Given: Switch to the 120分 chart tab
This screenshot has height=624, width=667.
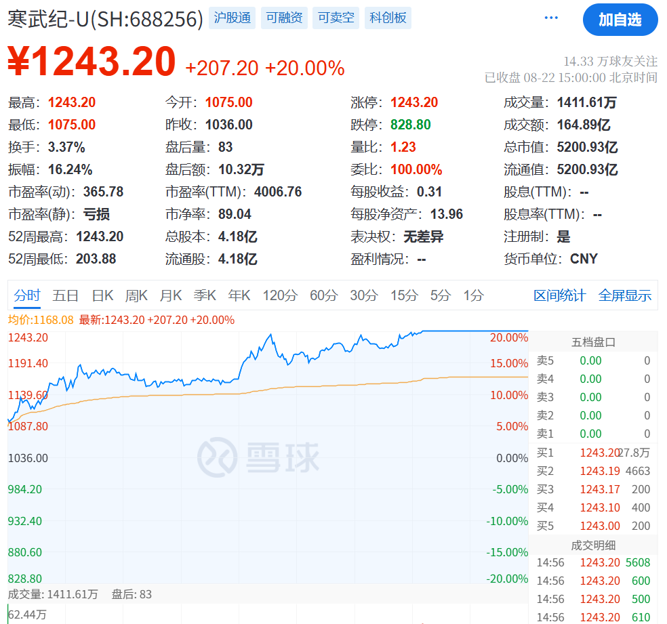Looking at the screenshot, I should tap(280, 295).
